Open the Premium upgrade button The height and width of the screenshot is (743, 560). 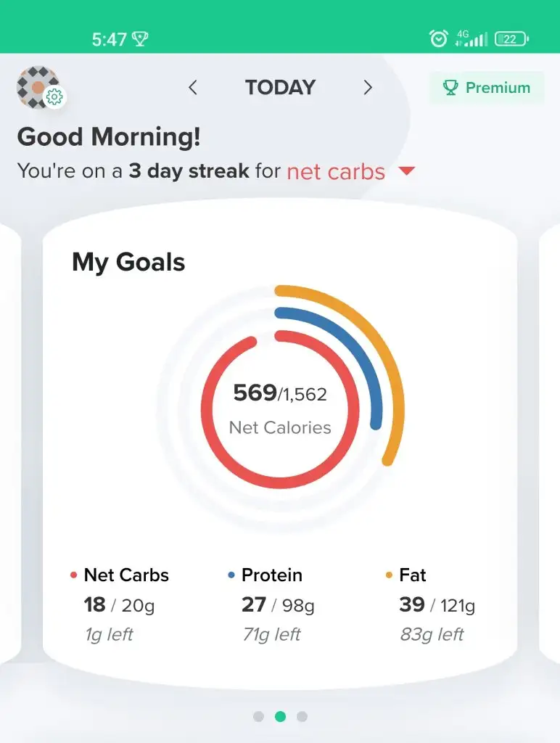(x=487, y=88)
